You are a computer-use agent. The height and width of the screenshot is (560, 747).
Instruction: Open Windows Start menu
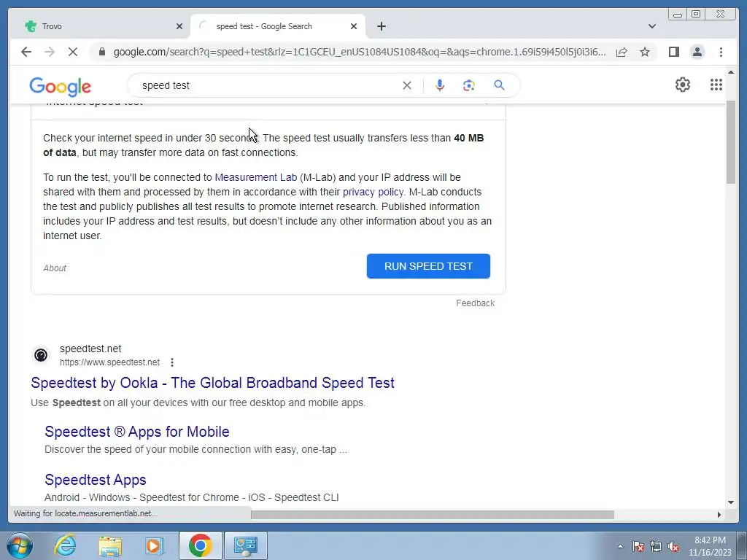20,545
